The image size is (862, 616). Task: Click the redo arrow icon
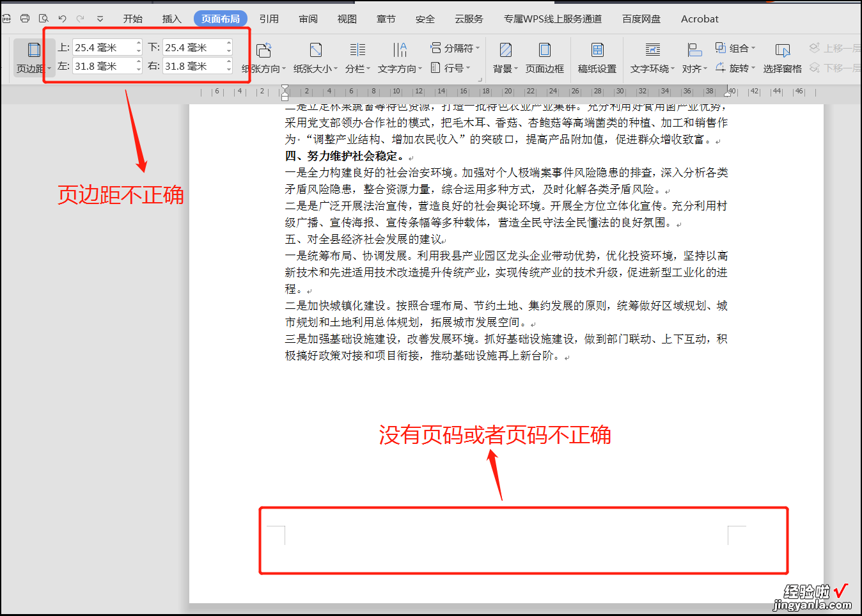click(x=81, y=19)
